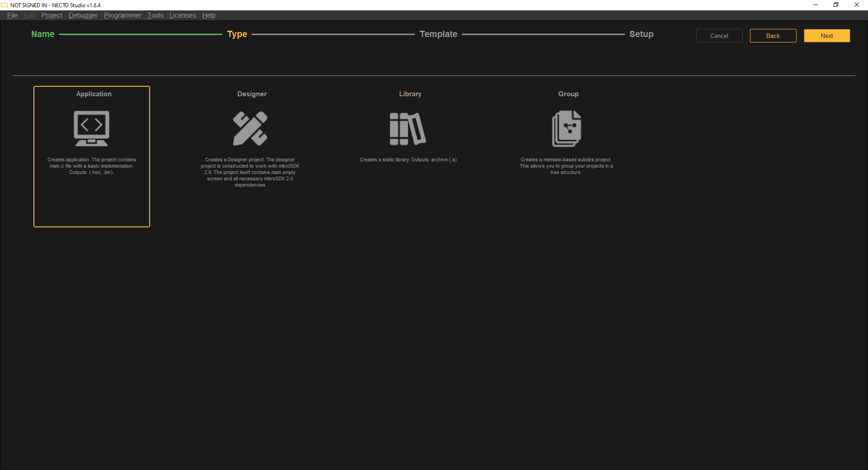Viewport: 868px width, 470px height.
Task: Open the Help menu
Action: pyautogui.click(x=209, y=15)
